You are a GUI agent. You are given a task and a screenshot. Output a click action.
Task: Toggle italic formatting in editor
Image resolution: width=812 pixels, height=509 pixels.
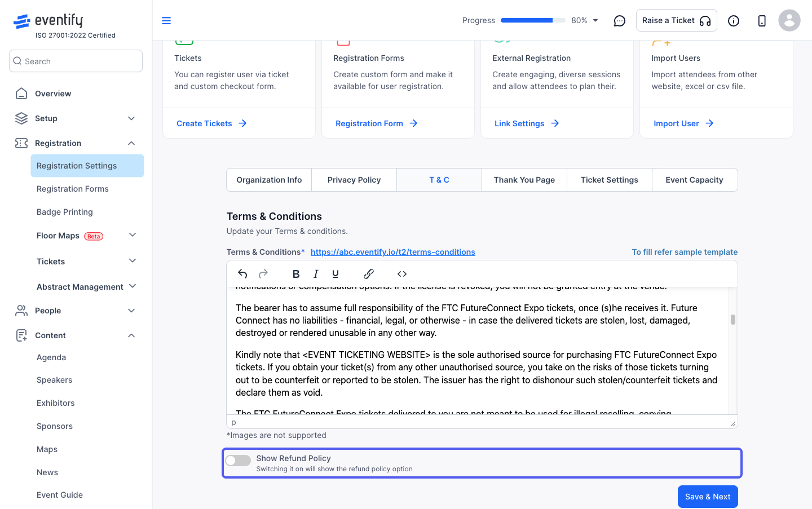[316, 274]
